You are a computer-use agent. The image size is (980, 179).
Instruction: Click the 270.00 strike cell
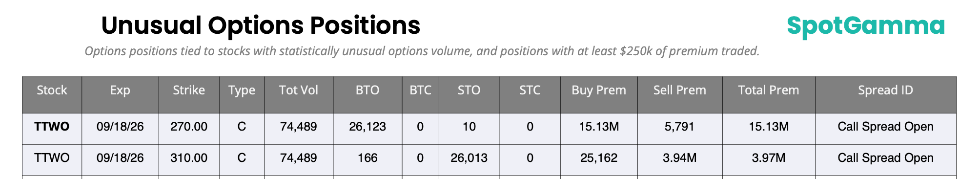189,127
